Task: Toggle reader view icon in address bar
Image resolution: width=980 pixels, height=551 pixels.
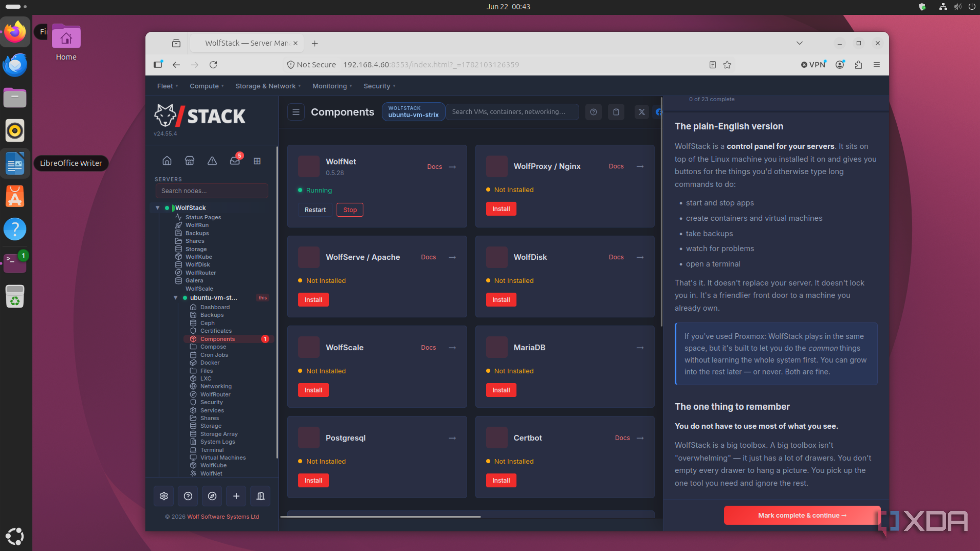Action: click(x=713, y=65)
